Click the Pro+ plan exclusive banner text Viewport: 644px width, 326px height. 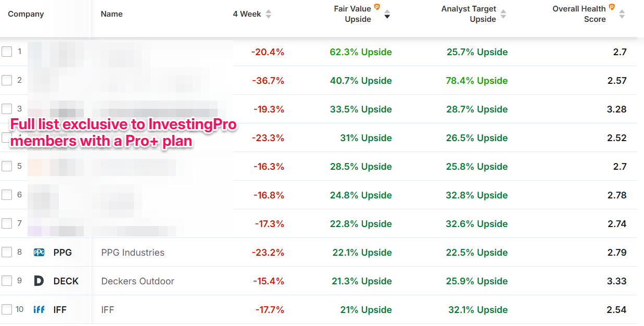coord(124,133)
